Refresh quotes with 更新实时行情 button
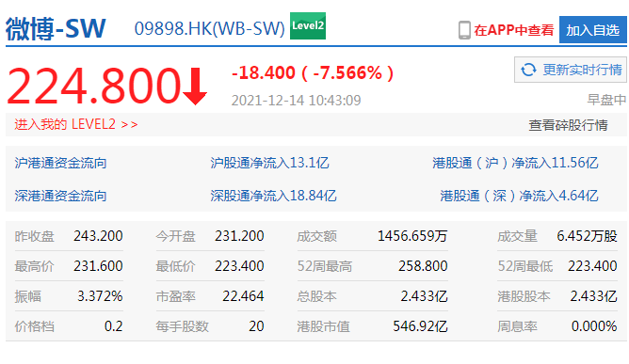This screenshot has width=629, height=364. tap(571, 70)
